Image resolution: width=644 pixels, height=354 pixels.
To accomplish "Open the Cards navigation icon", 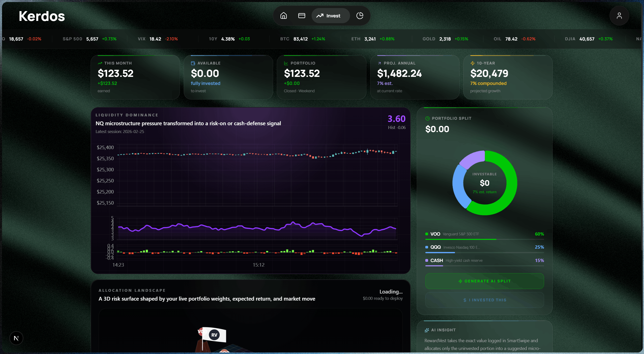I will (x=301, y=16).
